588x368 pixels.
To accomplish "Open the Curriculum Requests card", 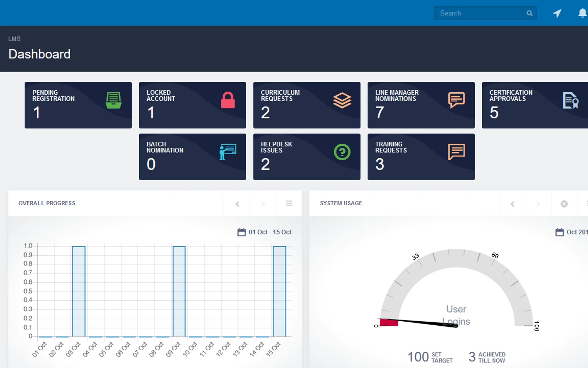I will [307, 105].
